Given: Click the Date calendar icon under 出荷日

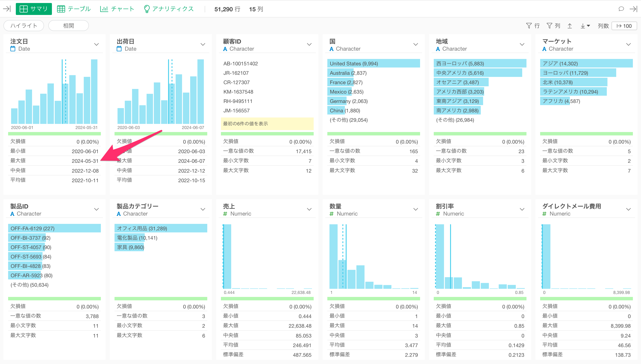Looking at the screenshot, I should click(119, 49).
